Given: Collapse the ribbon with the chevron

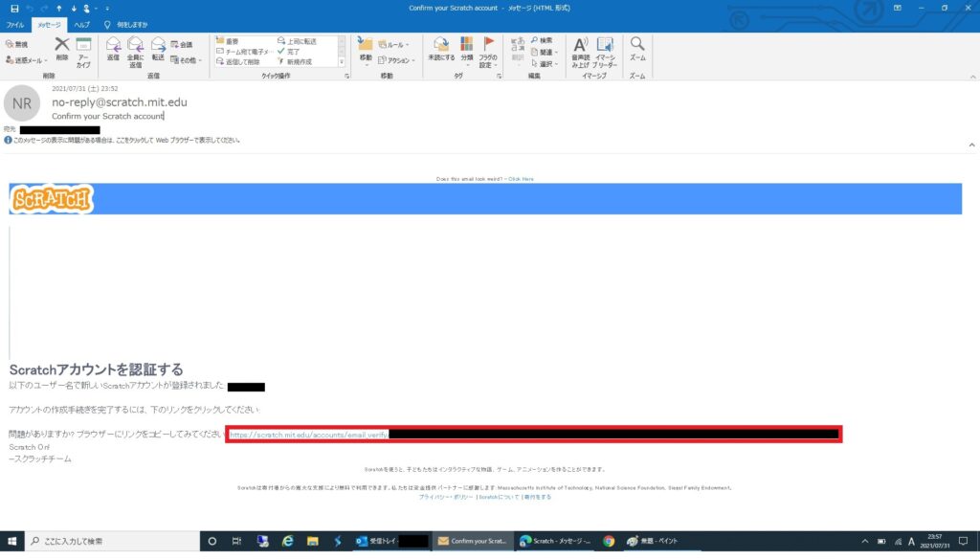Looking at the screenshot, I should point(972,77).
